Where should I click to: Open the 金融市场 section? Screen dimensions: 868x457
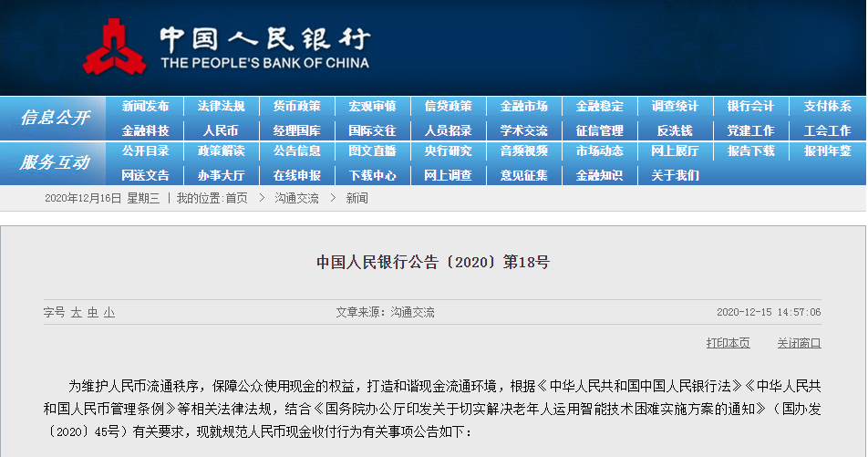pos(523,107)
